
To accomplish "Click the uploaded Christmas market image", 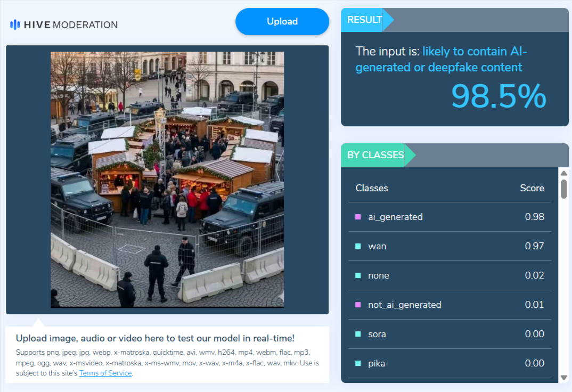I will pyautogui.click(x=167, y=179).
